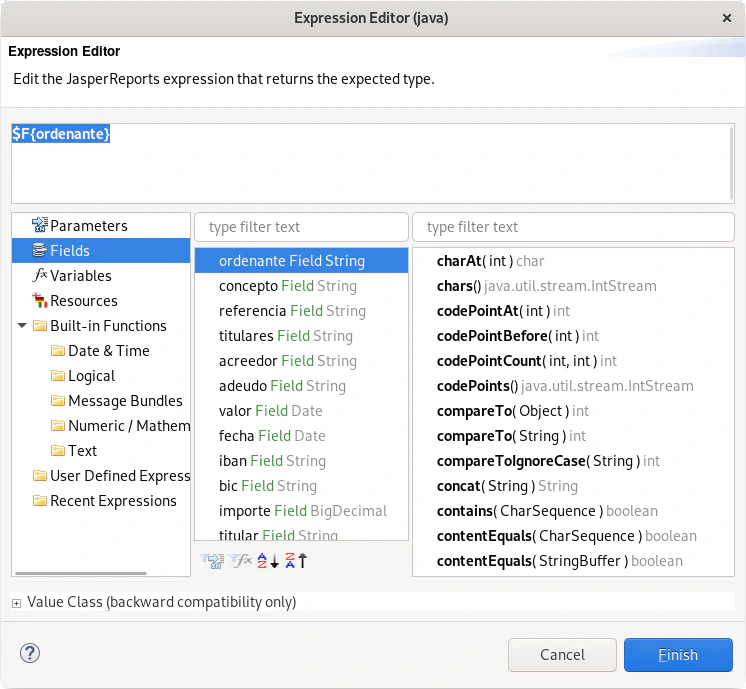746x689 pixels.
Task: Collapse the Built-in Functions tree node
Action: pos(22,326)
